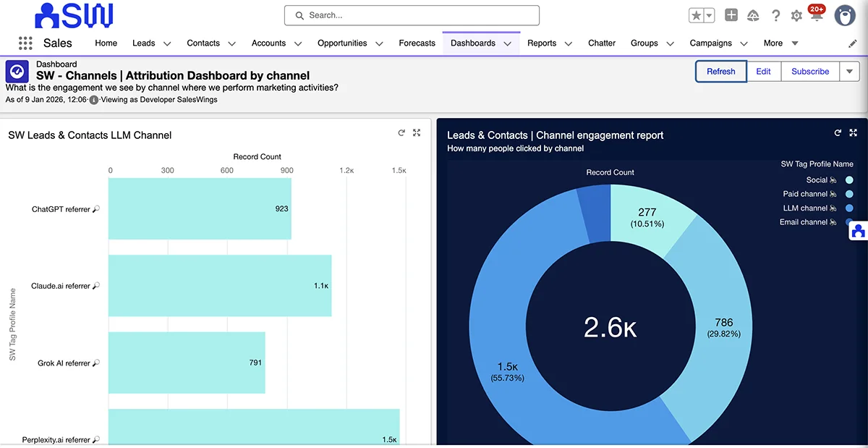Refresh the Channel engagement report widget

[x=838, y=133]
